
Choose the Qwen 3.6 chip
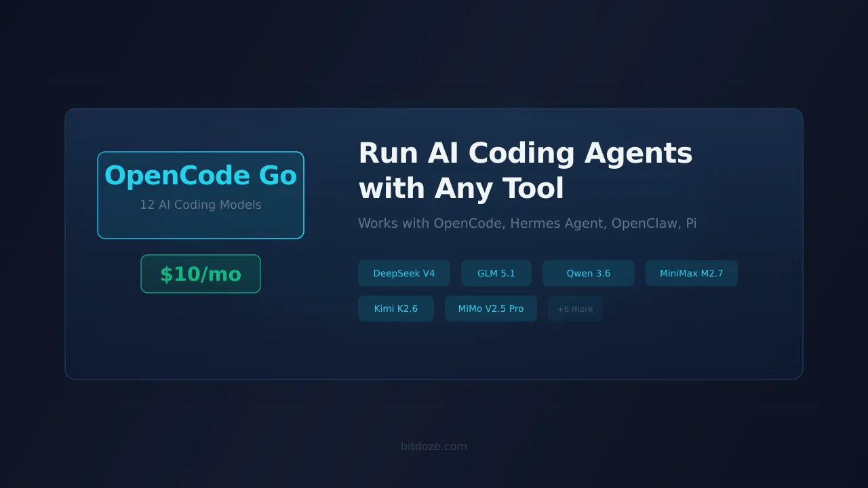coord(589,273)
